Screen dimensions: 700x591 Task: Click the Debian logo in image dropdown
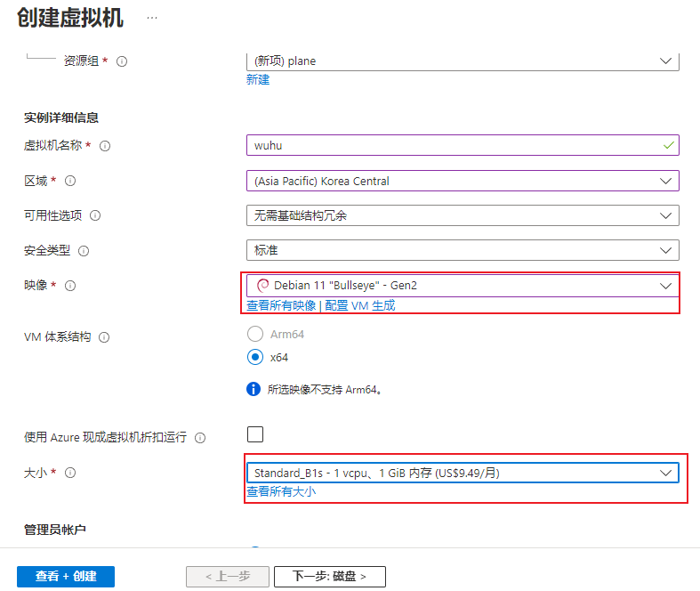click(x=263, y=285)
